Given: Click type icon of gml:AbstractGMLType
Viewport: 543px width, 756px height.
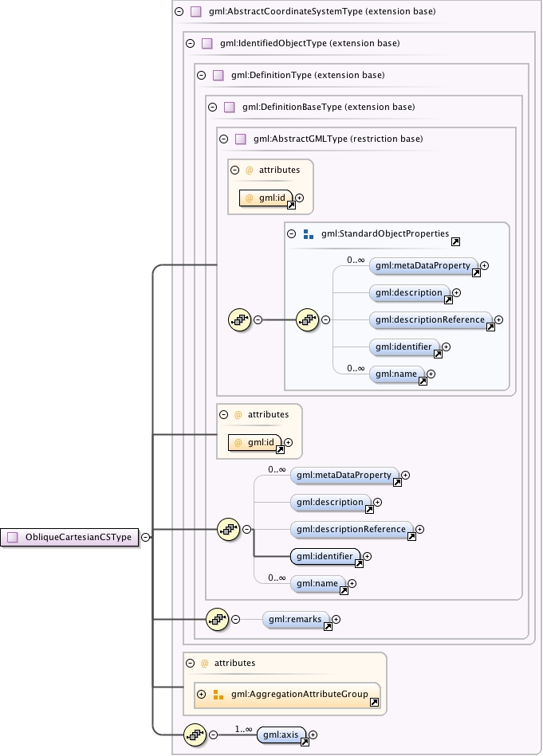Looking at the screenshot, I should 240,139.
